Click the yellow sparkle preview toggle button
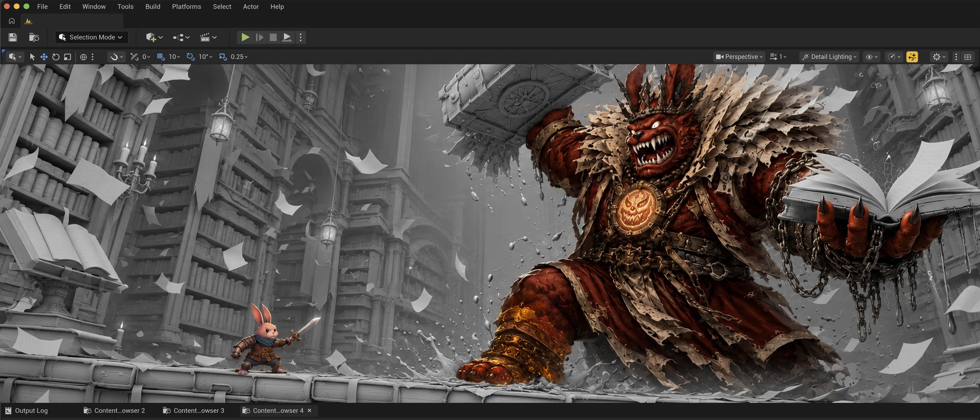Image resolution: width=980 pixels, height=420 pixels. pos(912,57)
